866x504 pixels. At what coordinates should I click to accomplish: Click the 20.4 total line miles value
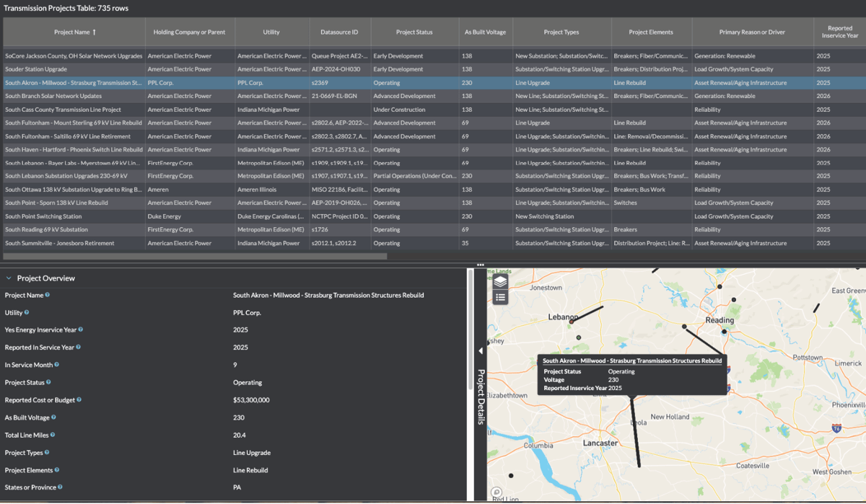[239, 435]
